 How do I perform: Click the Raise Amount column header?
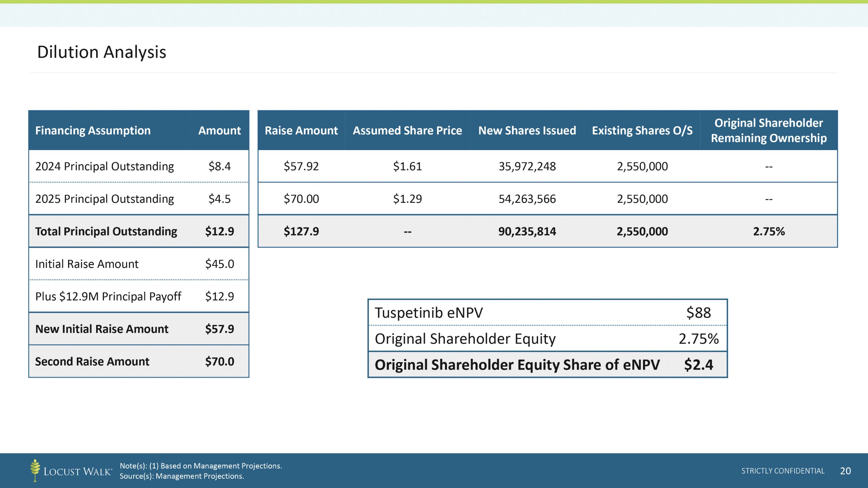pos(301,131)
